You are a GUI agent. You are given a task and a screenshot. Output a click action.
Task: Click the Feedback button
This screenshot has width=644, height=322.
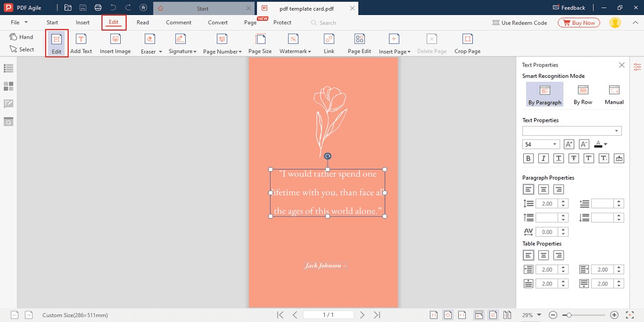[569, 8]
